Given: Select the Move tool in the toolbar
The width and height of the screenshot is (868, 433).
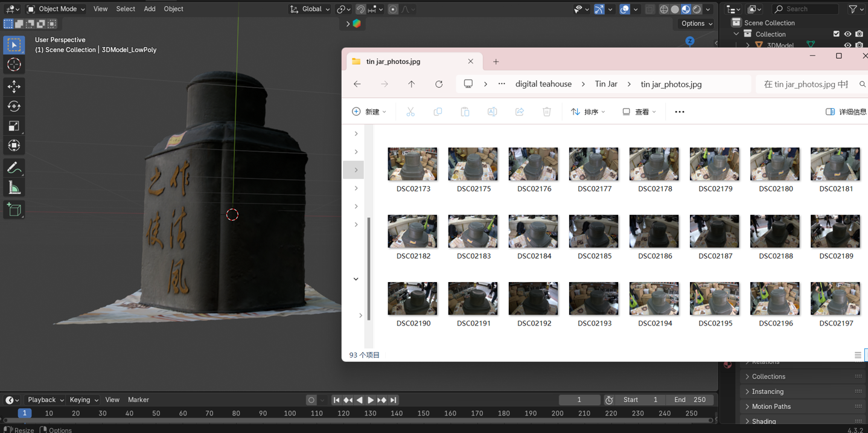Looking at the screenshot, I should (x=13, y=86).
